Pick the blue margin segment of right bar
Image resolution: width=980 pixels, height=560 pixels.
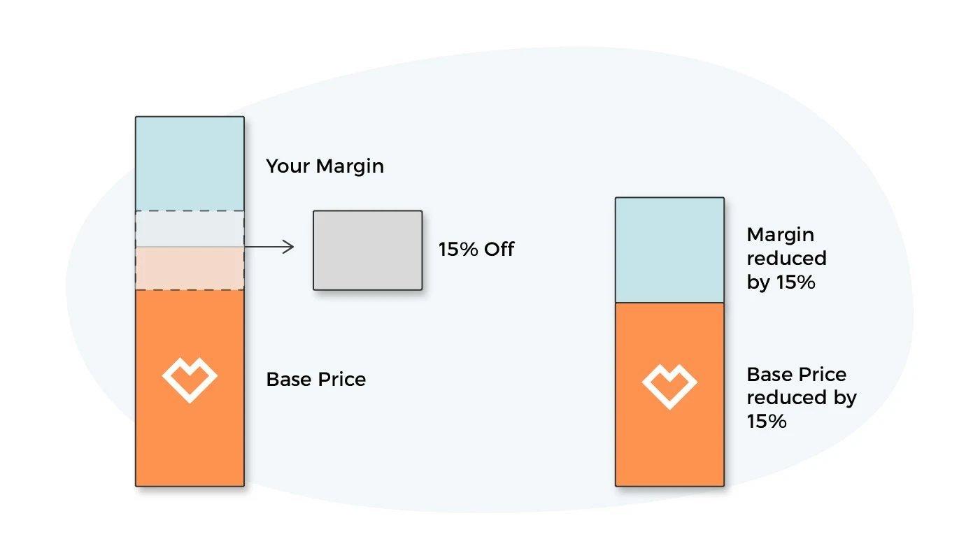[x=669, y=250]
